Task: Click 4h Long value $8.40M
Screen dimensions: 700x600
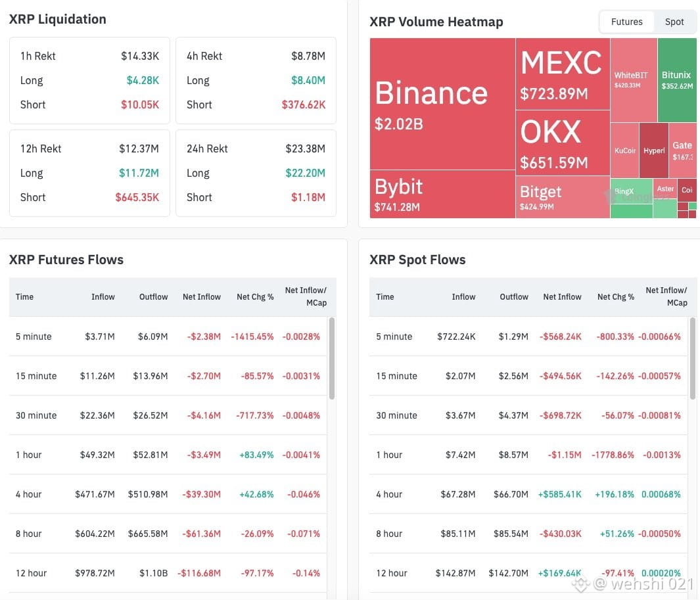Action: [x=308, y=80]
